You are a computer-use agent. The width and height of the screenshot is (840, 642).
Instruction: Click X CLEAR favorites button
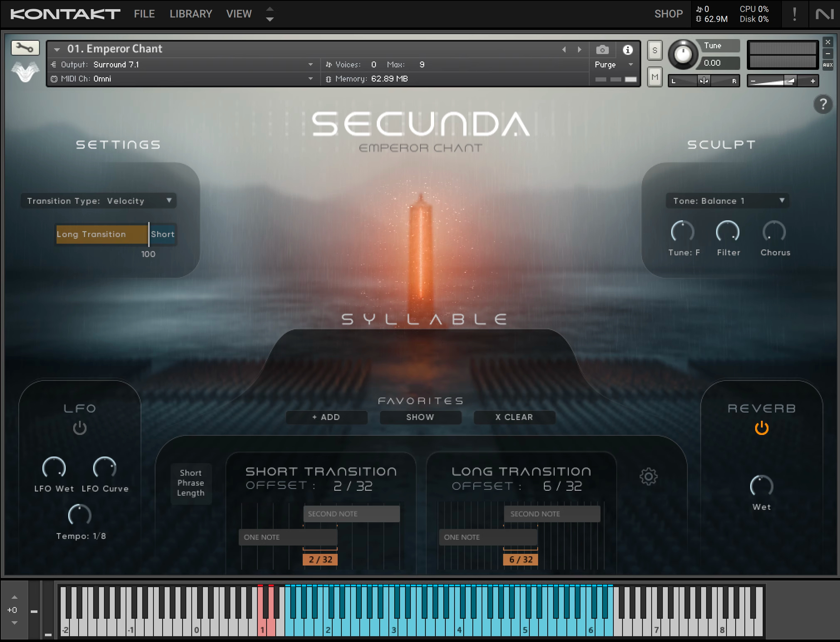pyautogui.click(x=514, y=417)
